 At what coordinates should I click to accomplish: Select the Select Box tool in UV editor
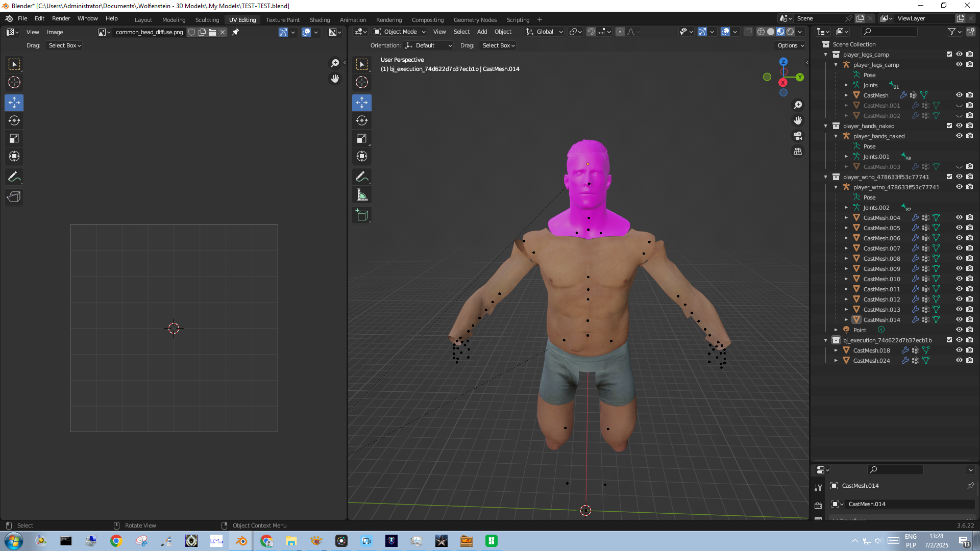[14, 64]
